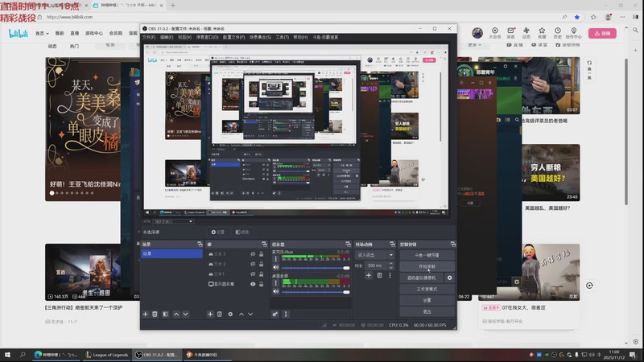Viewport: 644px width, 362px height.
Task: Remove selected source with trash icon
Action: coord(220,314)
